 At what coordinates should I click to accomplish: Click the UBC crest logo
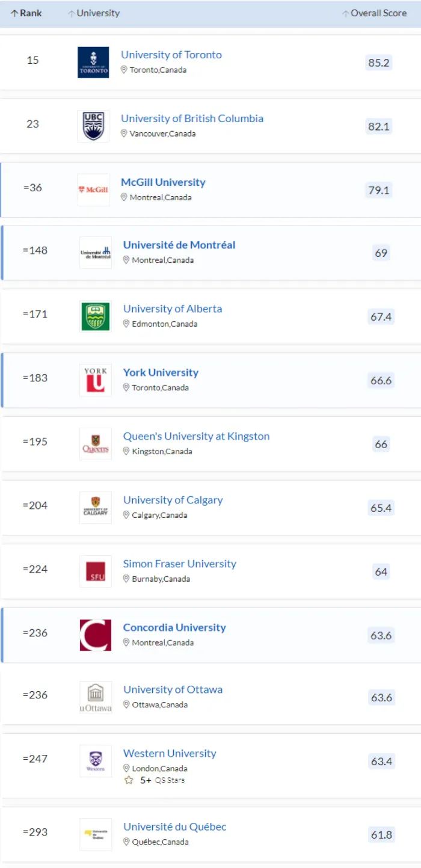click(x=93, y=126)
